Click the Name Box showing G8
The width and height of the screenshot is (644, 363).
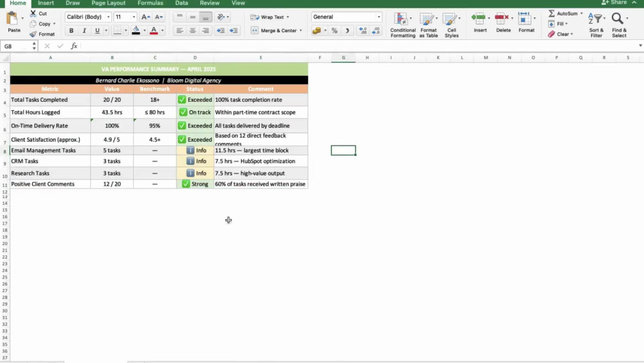tap(15, 46)
